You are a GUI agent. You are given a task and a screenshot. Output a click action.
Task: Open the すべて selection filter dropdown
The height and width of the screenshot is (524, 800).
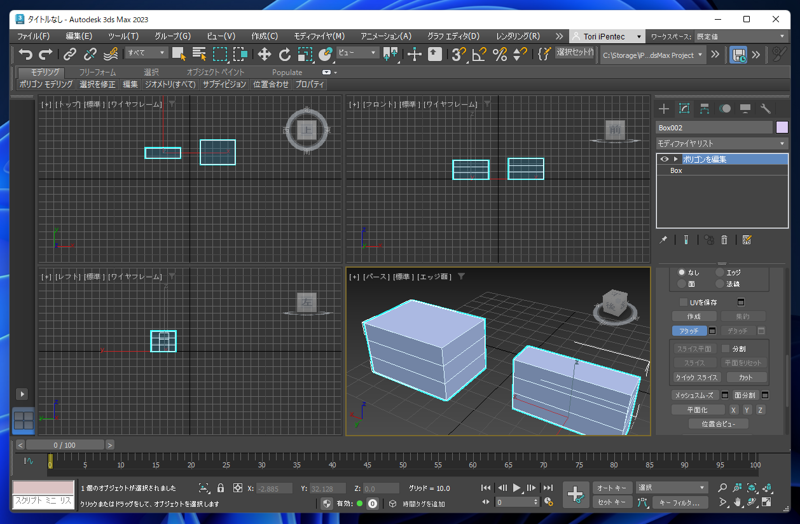pyautogui.click(x=146, y=53)
